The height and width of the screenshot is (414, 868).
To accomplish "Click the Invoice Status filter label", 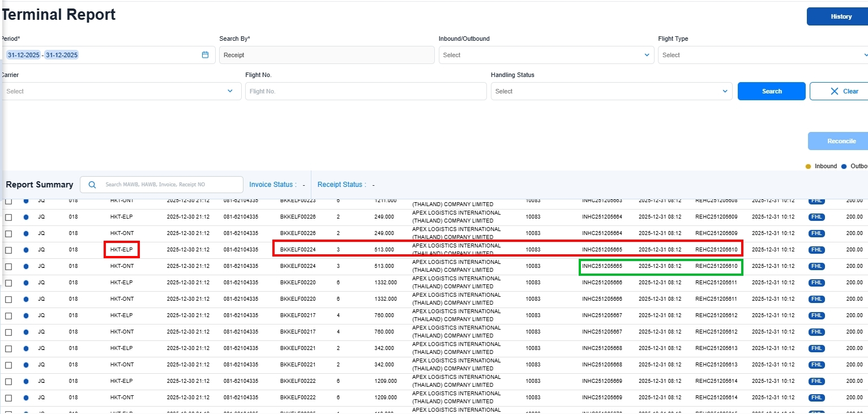I will [x=272, y=185].
